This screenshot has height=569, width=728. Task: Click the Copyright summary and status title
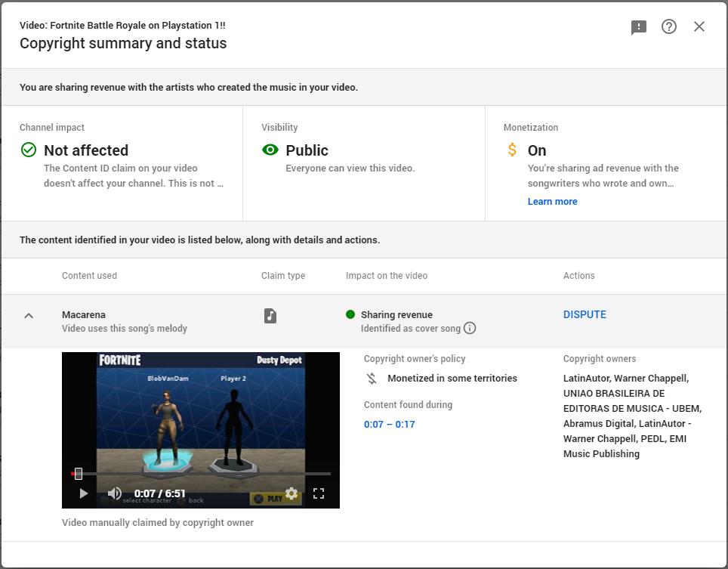pyautogui.click(x=123, y=43)
